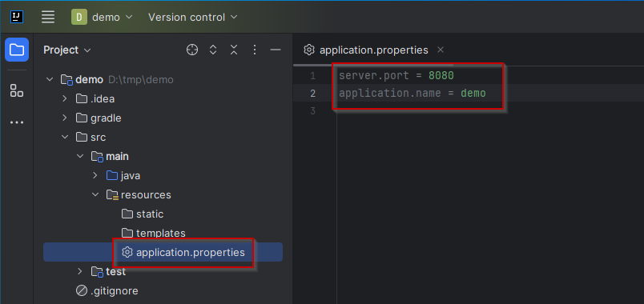The width and height of the screenshot is (644, 304).
Task: Switch to the application.properties editor tab
Action: pyautogui.click(x=374, y=50)
